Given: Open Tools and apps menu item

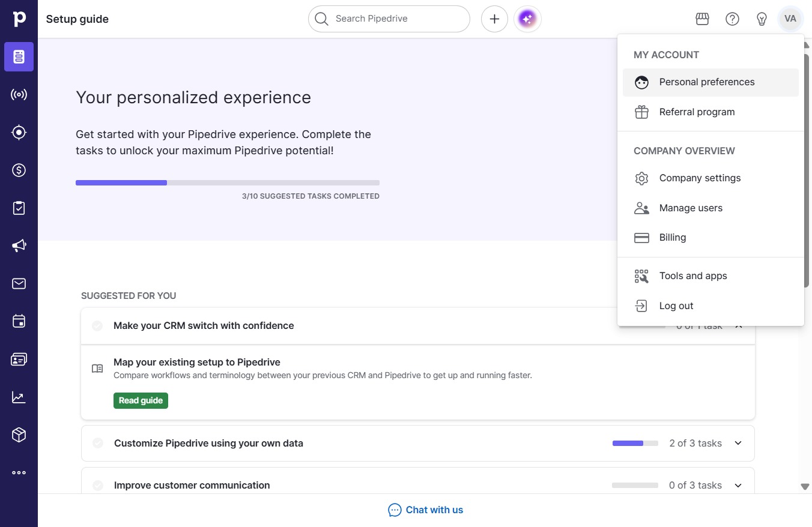Looking at the screenshot, I should pos(710,276).
